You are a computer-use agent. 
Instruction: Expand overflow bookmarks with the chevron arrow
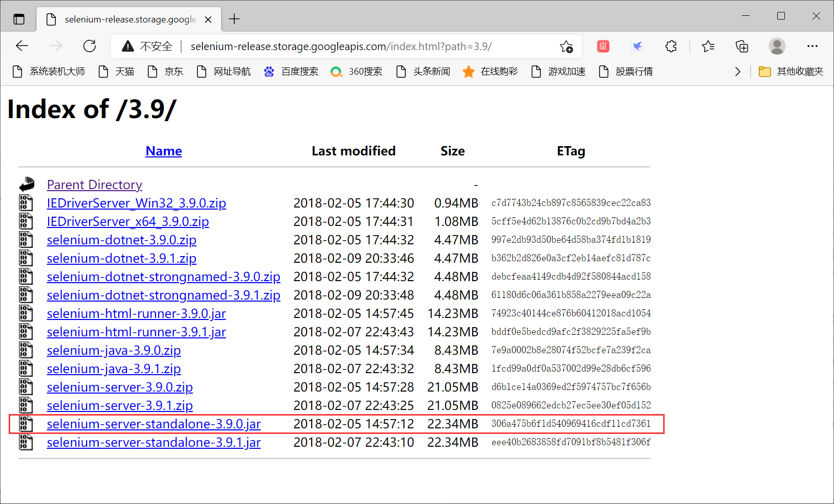point(737,72)
